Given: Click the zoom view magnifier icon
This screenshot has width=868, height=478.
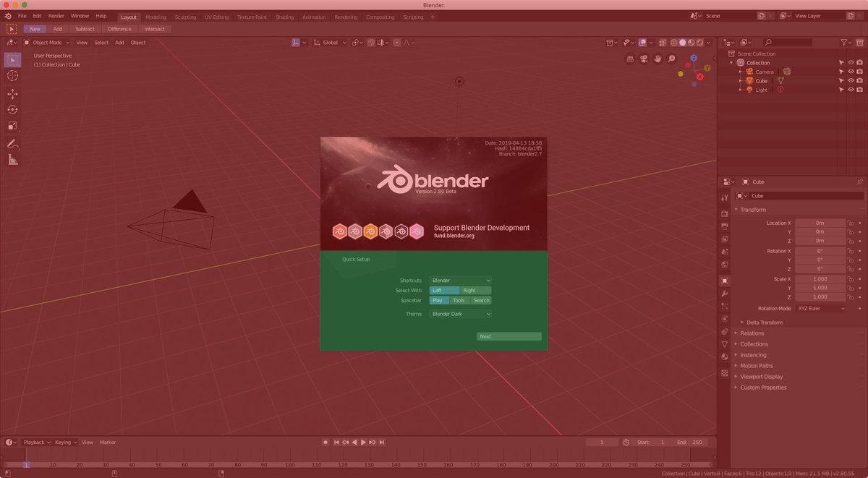Looking at the screenshot, I should click(672, 59).
